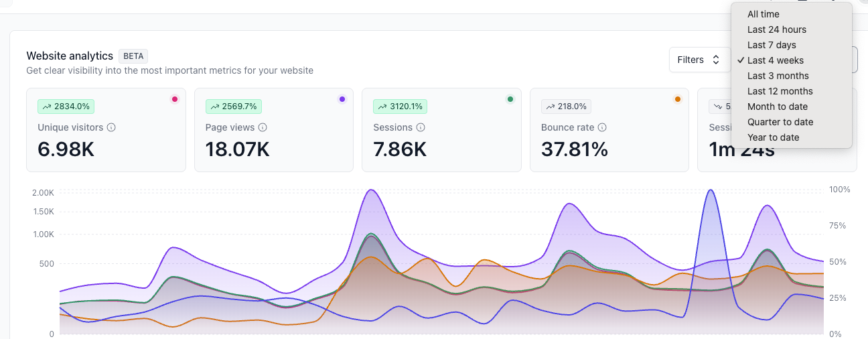Click the 3120.1% trend badge
This screenshot has height=339, width=868.
click(401, 106)
